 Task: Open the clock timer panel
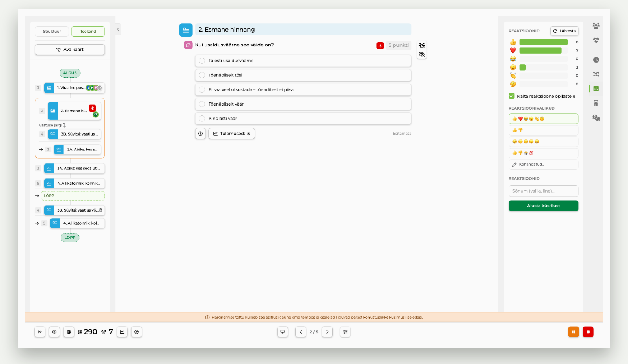click(x=596, y=60)
